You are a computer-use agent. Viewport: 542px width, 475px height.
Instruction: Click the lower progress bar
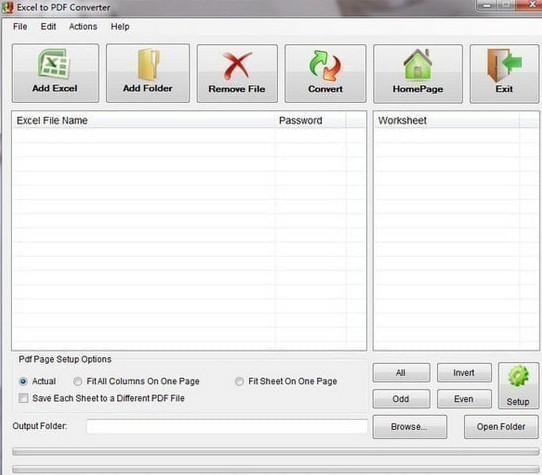click(x=276, y=469)
